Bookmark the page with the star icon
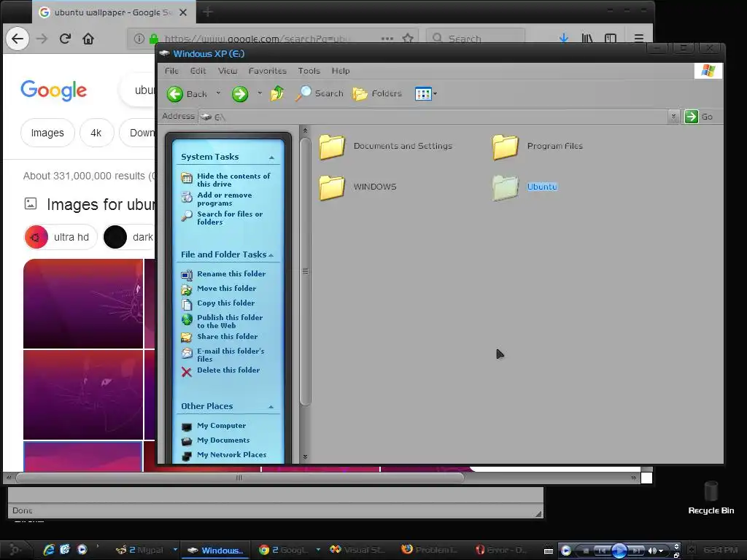 pyautogui.click(x=408, y=38)
